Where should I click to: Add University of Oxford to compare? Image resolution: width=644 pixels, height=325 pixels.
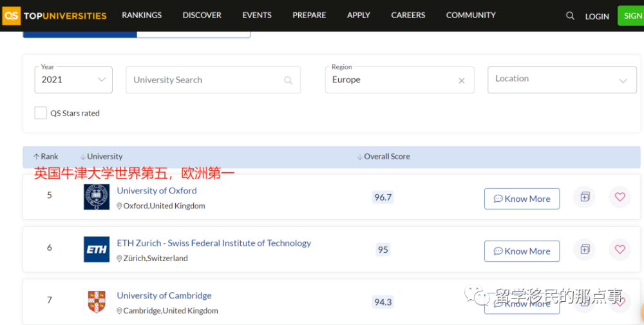coord(585,197)
